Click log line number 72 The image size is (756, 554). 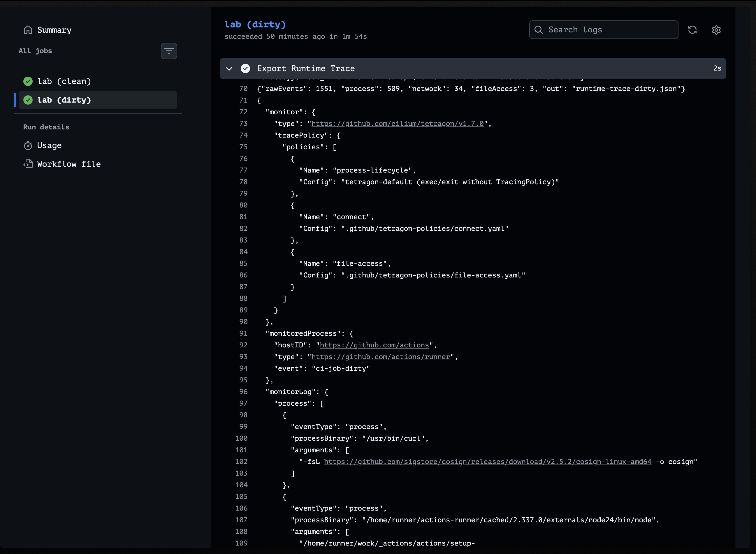click(244, 112)
